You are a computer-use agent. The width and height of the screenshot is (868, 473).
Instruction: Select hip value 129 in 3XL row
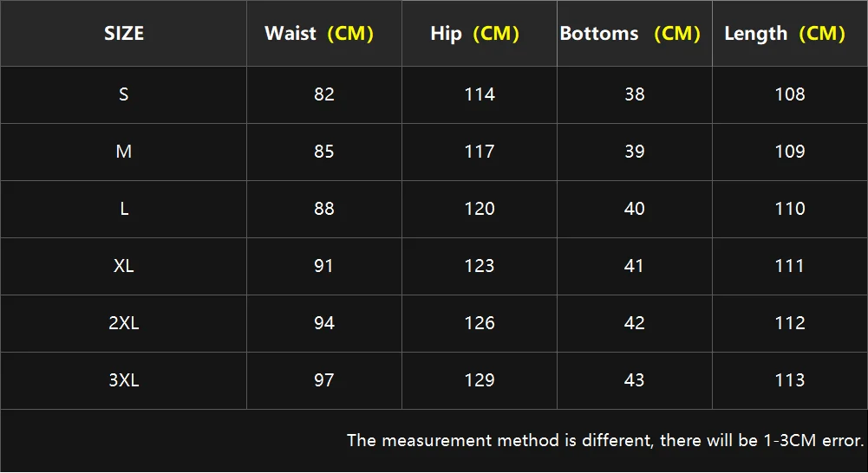480,380
